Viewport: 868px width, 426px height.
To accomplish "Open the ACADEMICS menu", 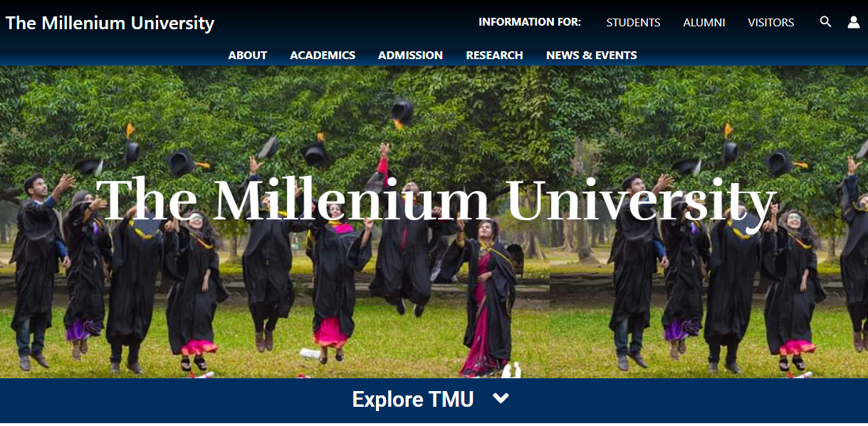I will [x=323, y=55].
